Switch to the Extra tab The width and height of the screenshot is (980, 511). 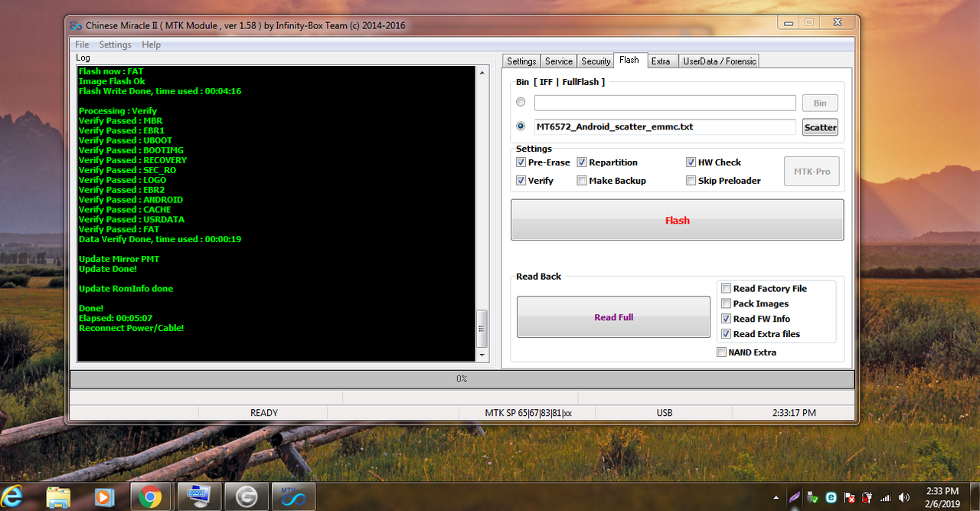click(661, 61)
